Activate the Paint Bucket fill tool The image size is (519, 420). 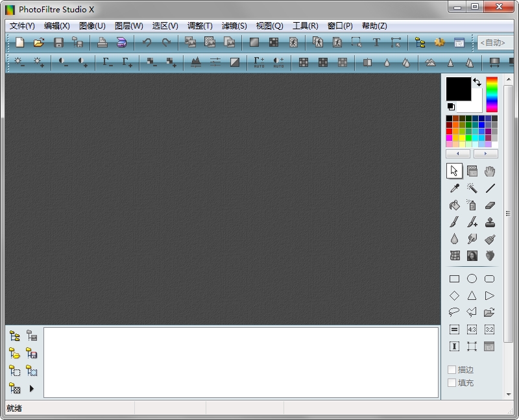454,204
